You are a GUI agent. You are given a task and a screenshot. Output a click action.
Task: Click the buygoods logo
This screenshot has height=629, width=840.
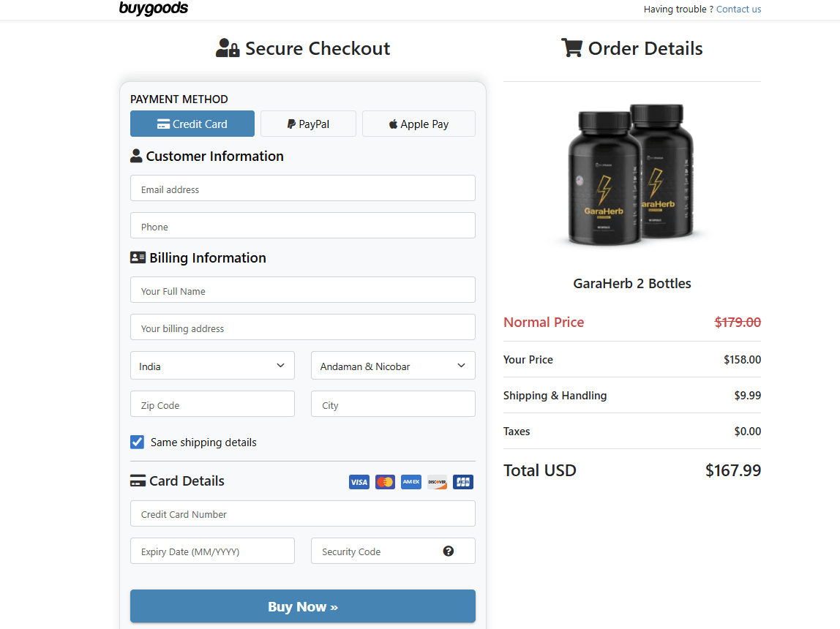[x=153, y=9]
